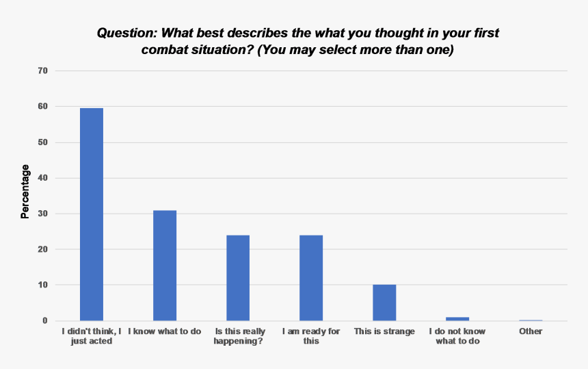Select the small "I do not know what to do" bar
588x369 pixels.
tap(457, 318)
